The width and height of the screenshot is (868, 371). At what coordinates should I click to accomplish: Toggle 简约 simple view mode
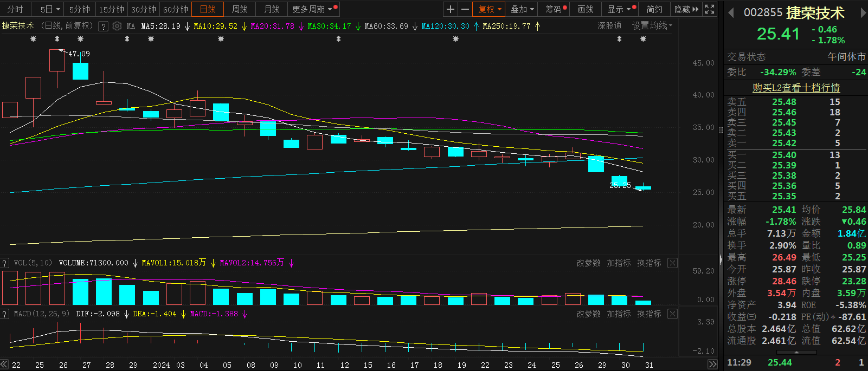pyautogui.click(x=654, y=9)
